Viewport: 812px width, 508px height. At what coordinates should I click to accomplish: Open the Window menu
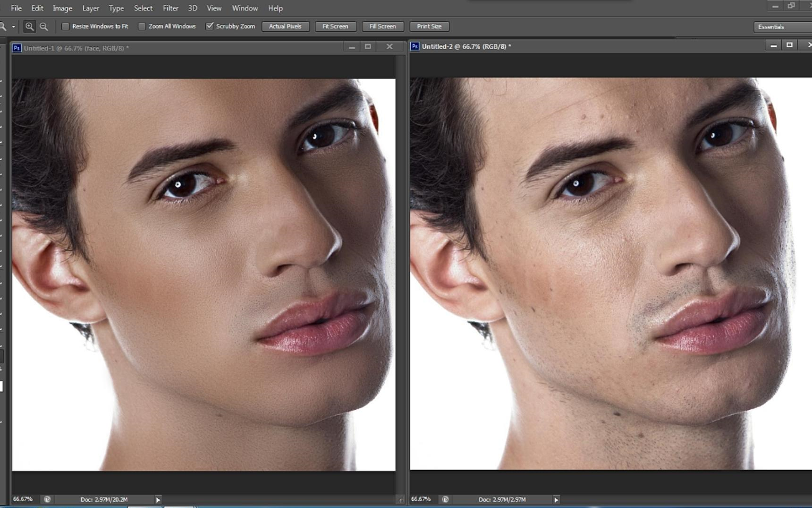click(245, 8)
